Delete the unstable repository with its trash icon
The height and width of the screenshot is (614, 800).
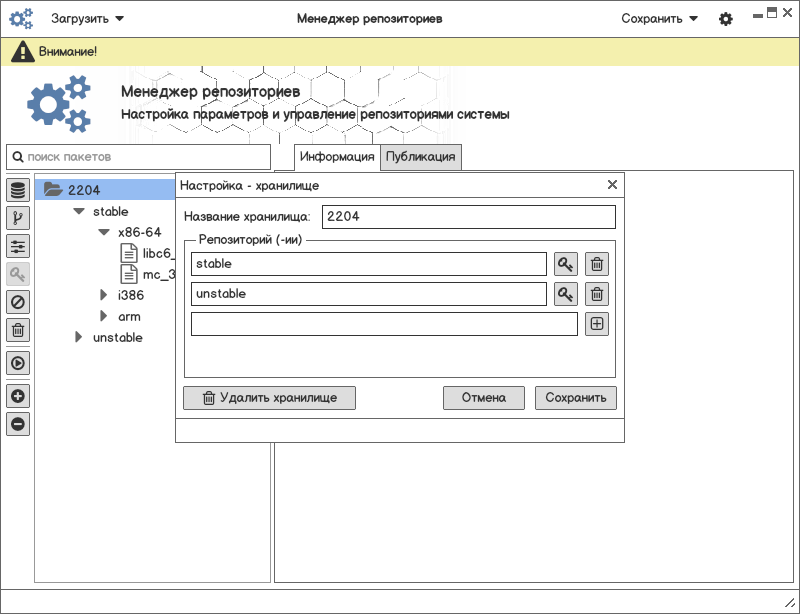coord(597,294)
